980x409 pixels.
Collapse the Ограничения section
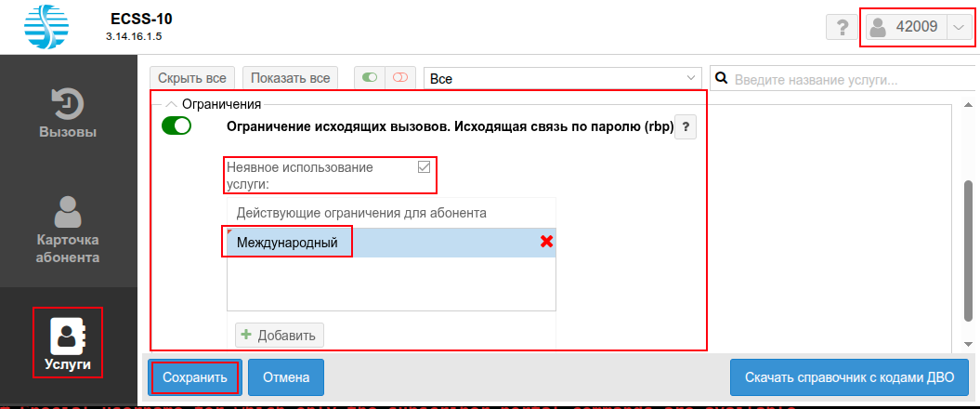(171, 104)
